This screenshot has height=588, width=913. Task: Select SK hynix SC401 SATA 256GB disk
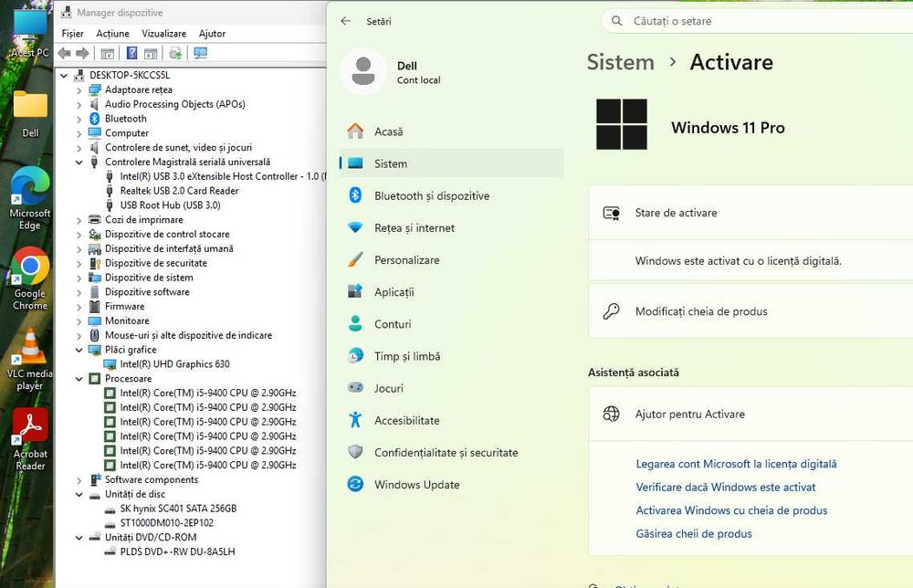[x=178, y=509]
